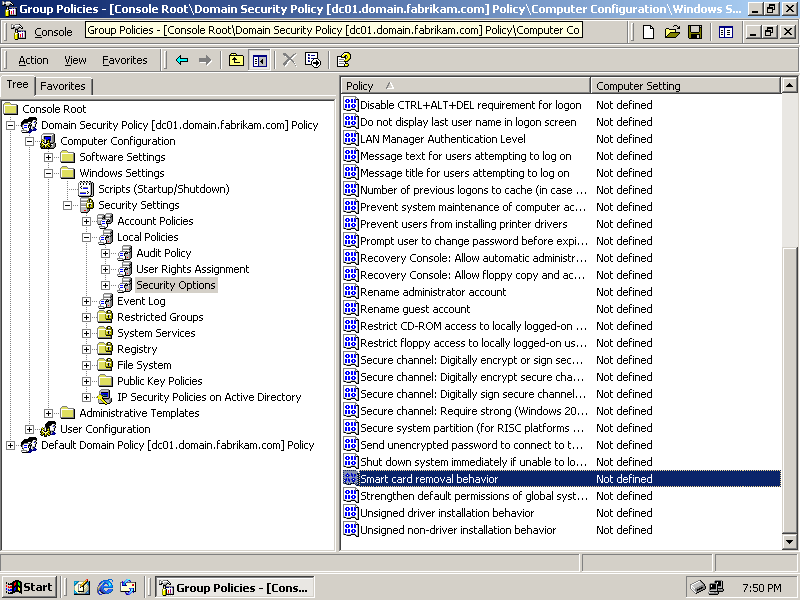The height and width of the screenshot is (600, 800).
Task: Click the Export List toolbar icon
Action: (x=313, y=60)
